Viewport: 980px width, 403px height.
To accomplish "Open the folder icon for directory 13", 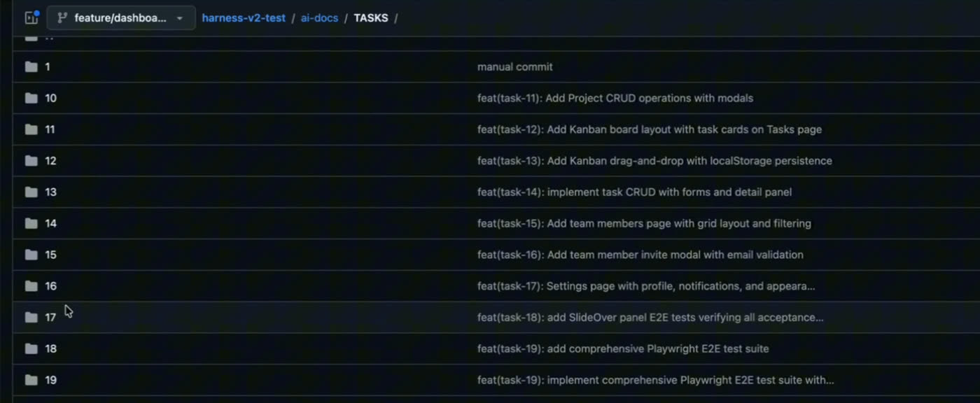I will (31, 192).
